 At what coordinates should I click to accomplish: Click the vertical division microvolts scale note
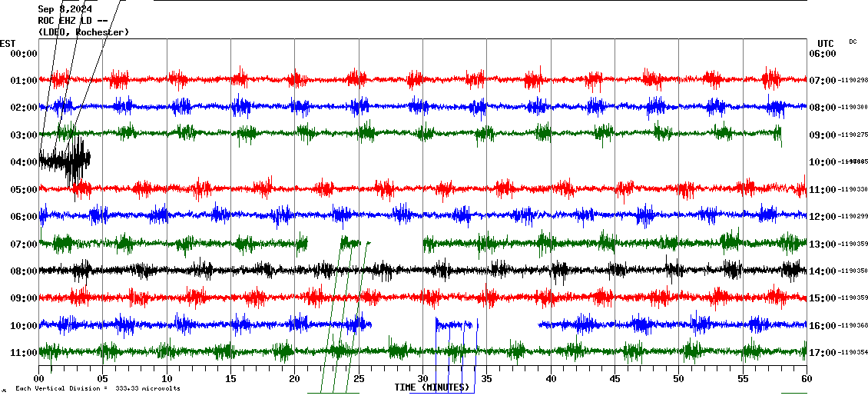pos(98,388)
